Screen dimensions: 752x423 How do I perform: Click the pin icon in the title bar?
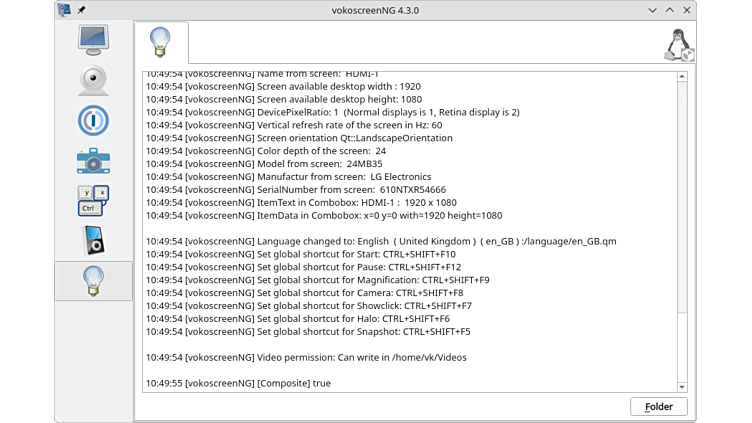(82, 10)
